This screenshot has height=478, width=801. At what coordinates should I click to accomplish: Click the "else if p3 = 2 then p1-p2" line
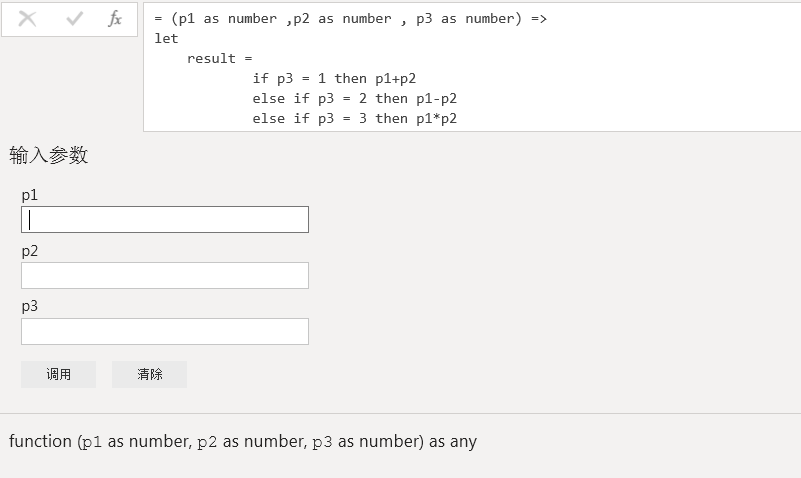pos(354,99)
